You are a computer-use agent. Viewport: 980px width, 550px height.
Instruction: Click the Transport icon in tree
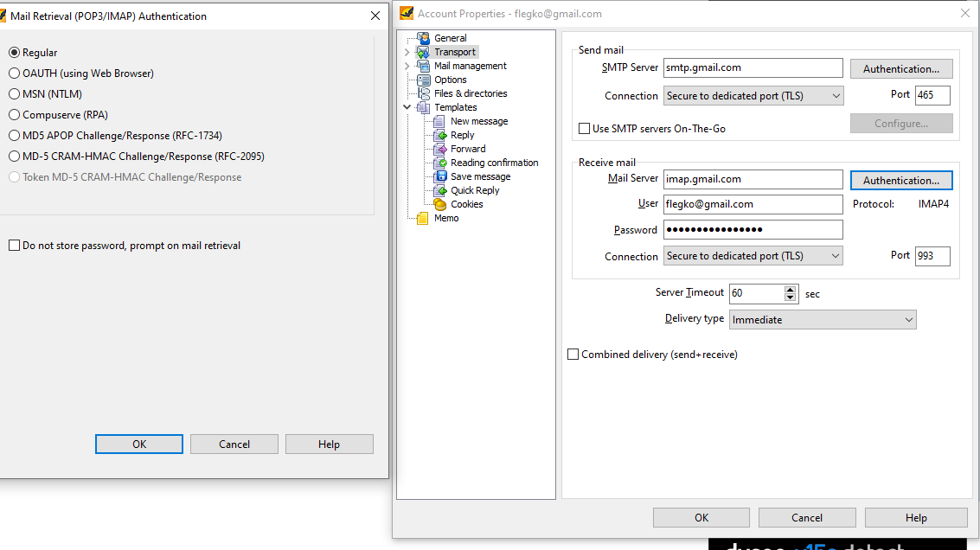[423, 52]
